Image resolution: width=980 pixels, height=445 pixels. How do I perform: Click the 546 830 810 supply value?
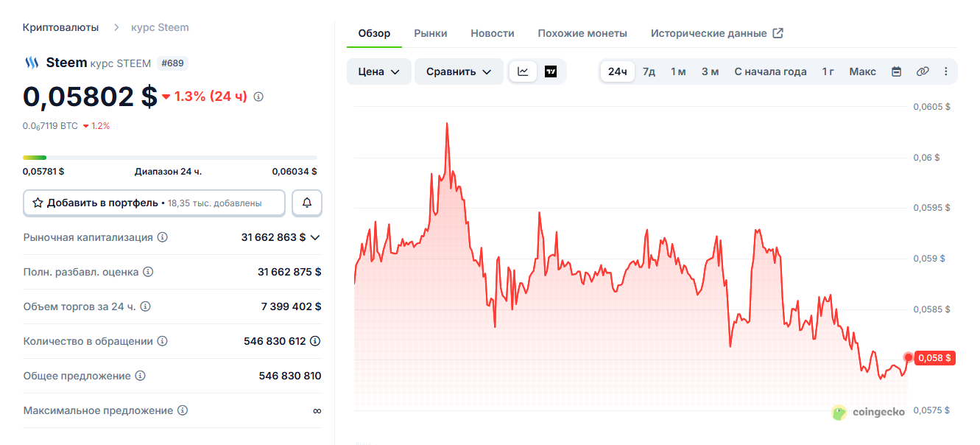coord(290,376)
